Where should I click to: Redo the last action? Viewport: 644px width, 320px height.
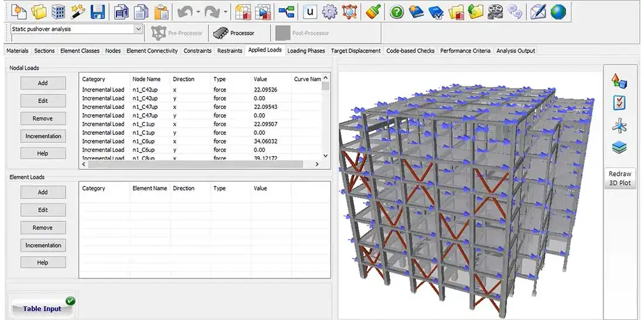[213, 12]
